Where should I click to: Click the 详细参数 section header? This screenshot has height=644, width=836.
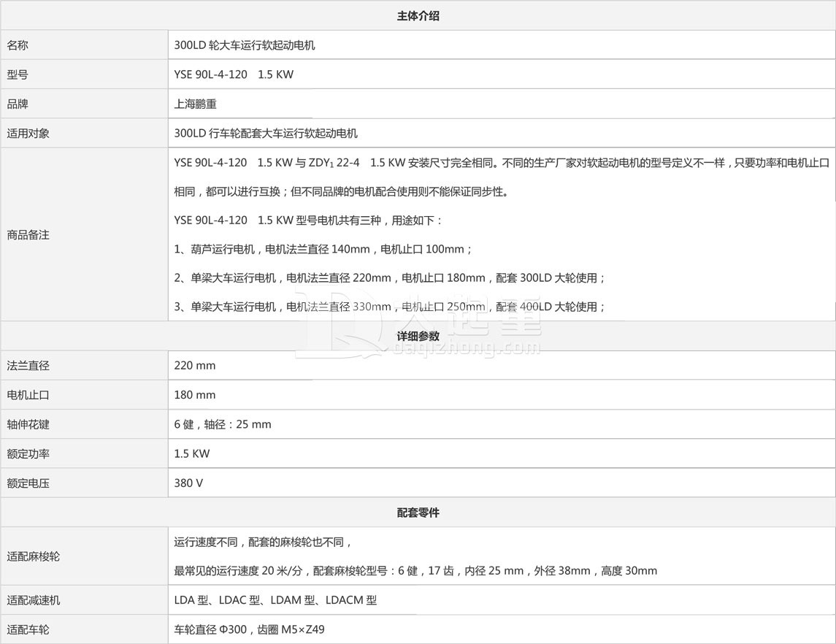click(418, 336)
